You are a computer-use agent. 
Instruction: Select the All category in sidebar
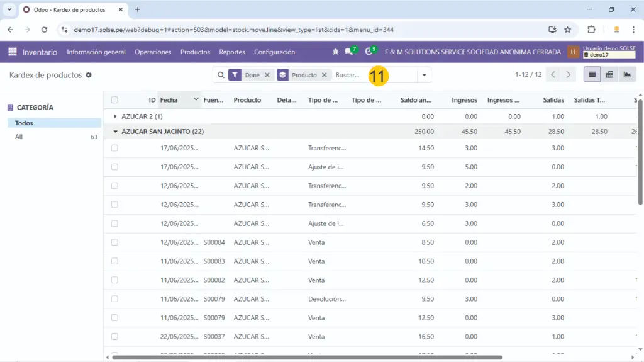tap(19, 137)
